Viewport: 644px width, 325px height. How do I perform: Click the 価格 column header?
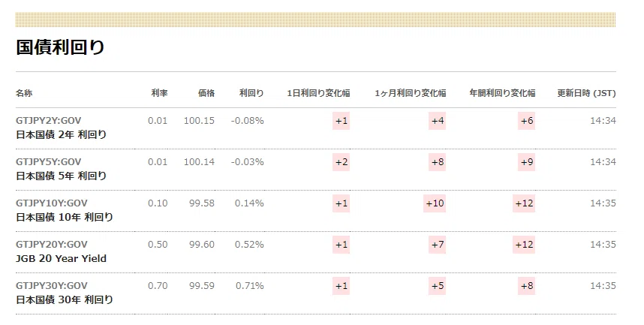[206, 93]
